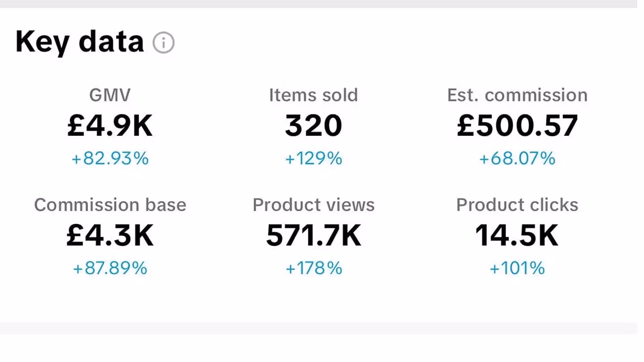Open the Commission base metric label

point(110,205)
